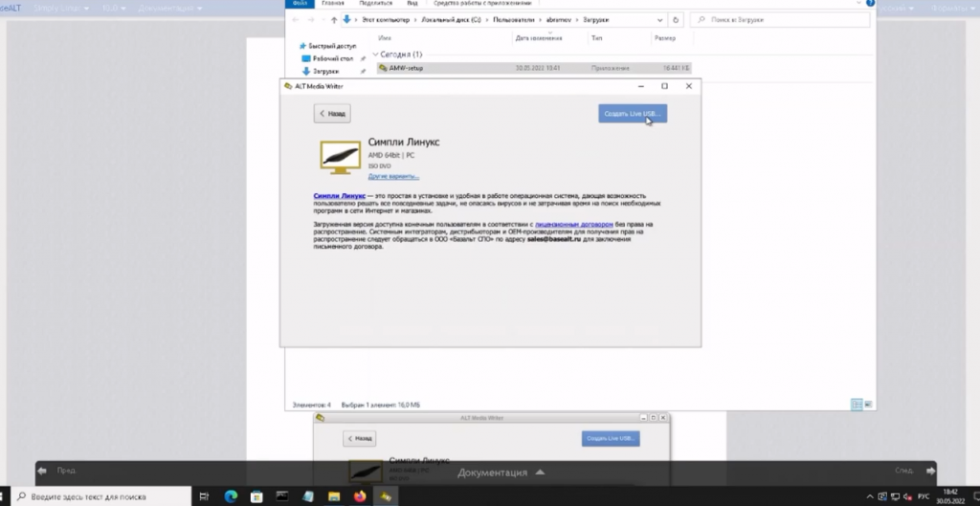Switch to the Вид ribbon tab

412,4
